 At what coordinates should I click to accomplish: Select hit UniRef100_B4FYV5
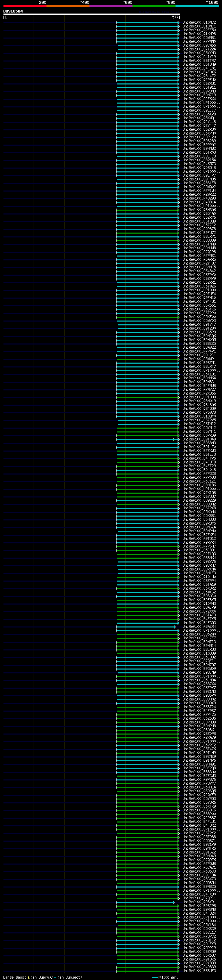pyautogui.click(x=199, y=458)
